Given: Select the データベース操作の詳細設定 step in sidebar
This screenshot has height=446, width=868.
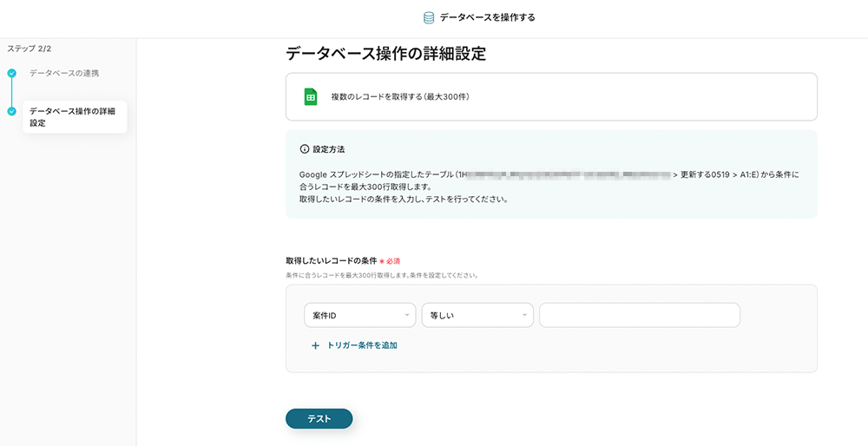Looking at the screenshot, I should click(x=72, y=117).
